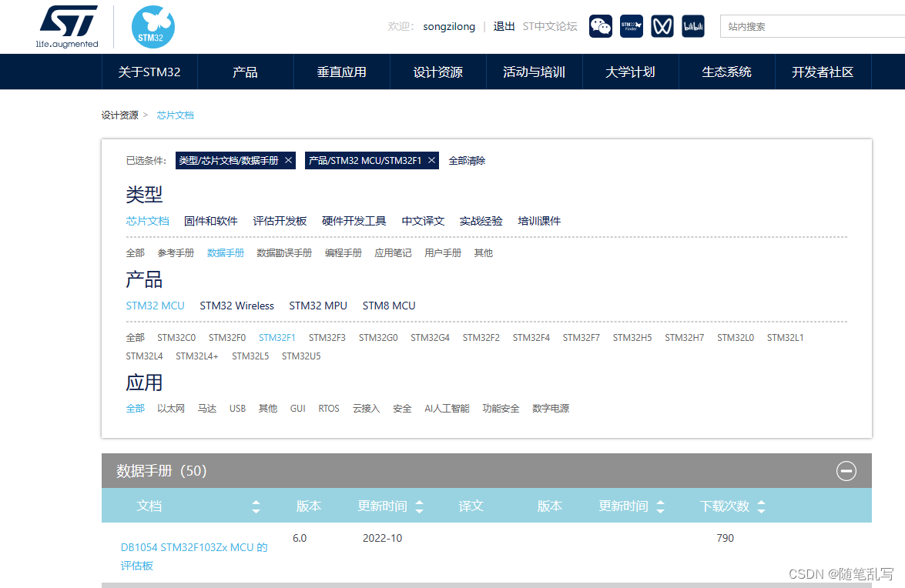Click the STM32 butterfly logo
The image size is (905, 588).
[153, 26]
